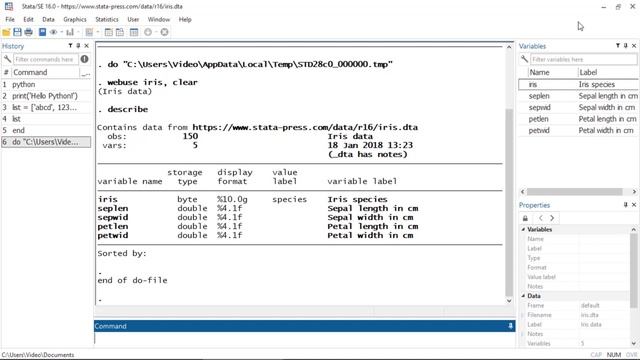
Task: Open the Window menu
Action: pos(159,20)
